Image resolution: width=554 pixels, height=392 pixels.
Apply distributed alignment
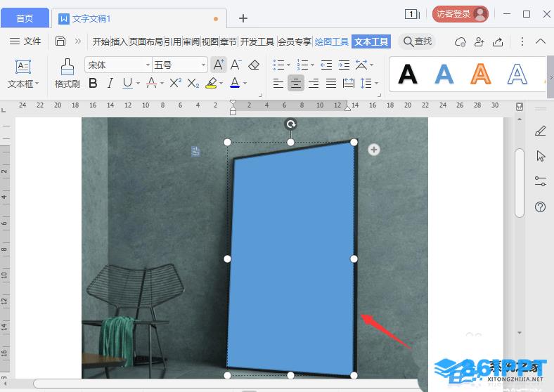pyautogui.click(x=349, y=84)
